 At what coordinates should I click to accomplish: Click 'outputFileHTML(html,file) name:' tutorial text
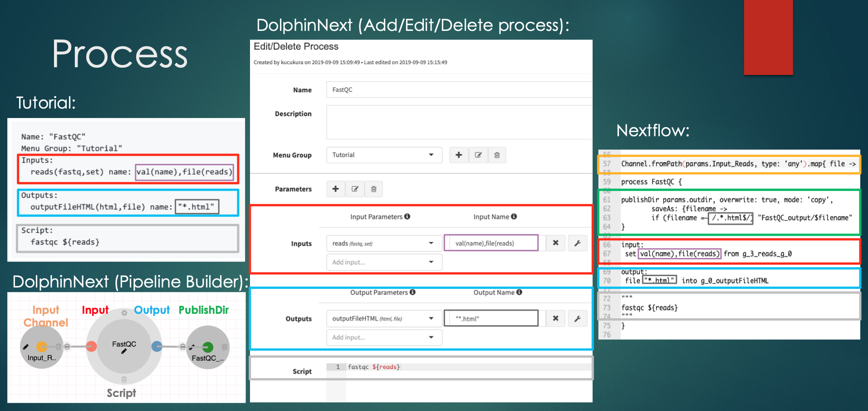click(102, 207)
